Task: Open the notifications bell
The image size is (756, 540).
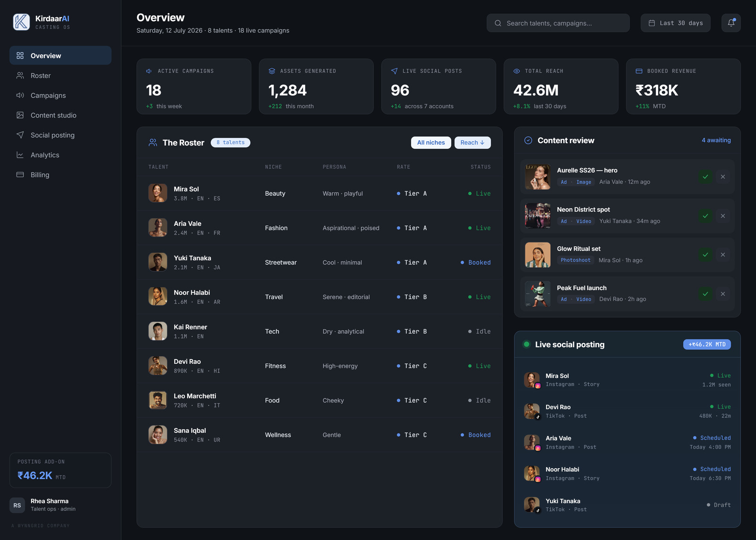Action: coord(731,23)
